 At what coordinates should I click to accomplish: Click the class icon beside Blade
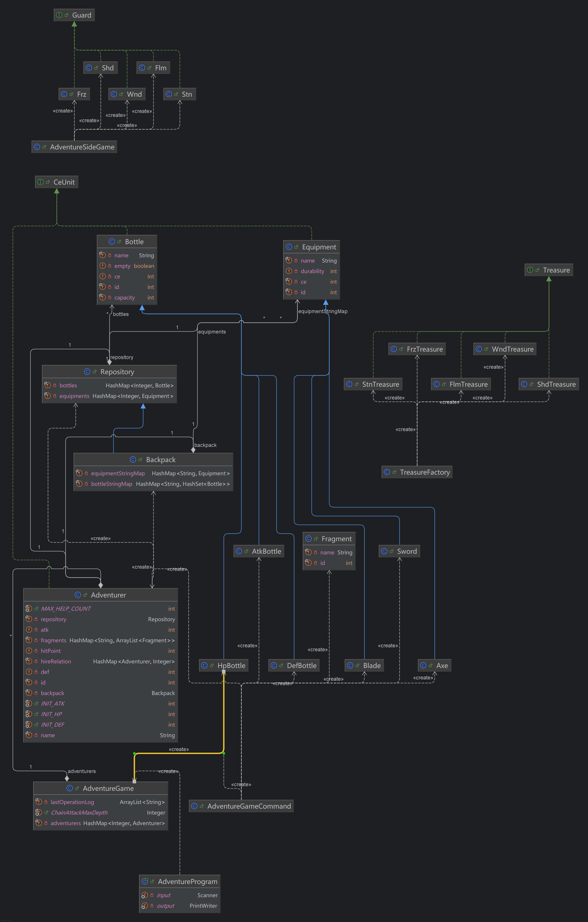click(x=350, y=666)
